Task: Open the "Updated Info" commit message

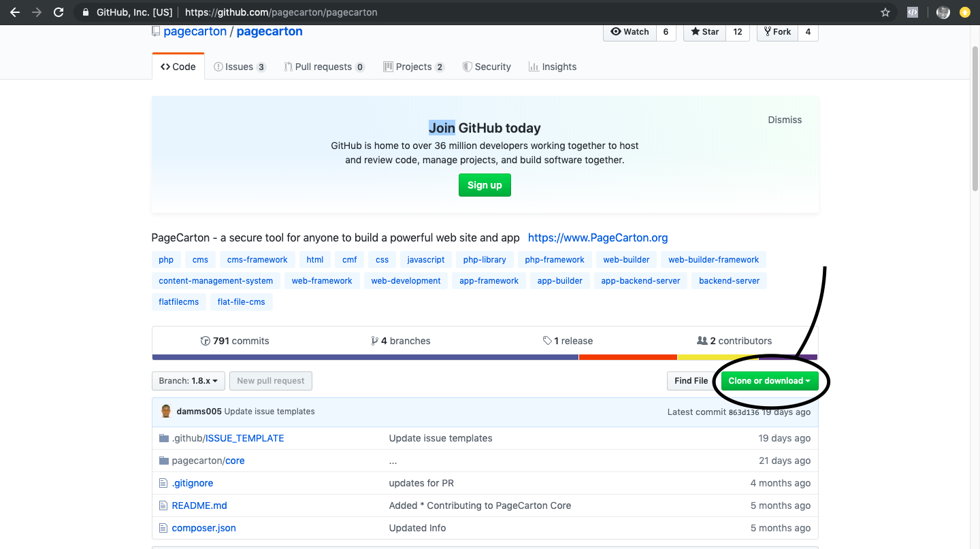Action: tap(417, 528)
